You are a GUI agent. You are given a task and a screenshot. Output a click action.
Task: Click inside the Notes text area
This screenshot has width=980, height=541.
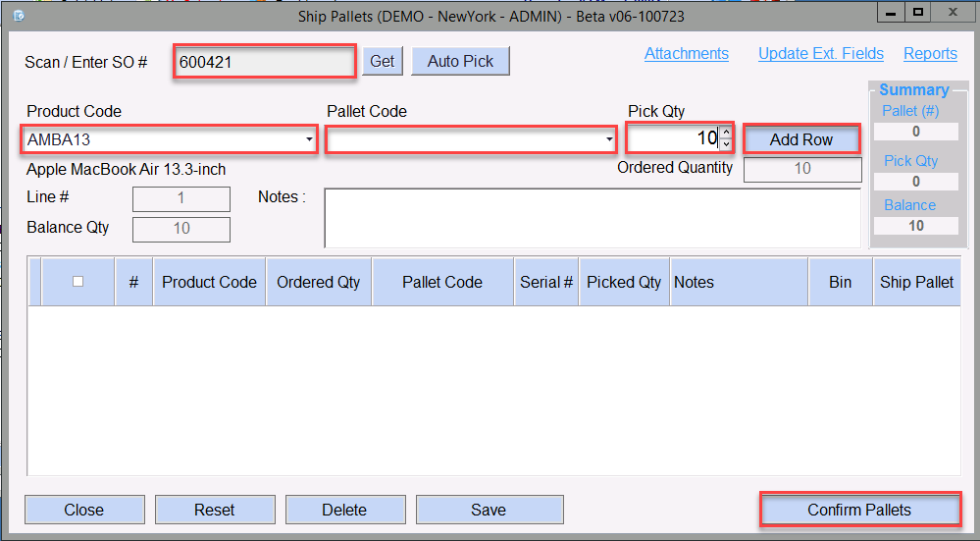tap(592, 217)
